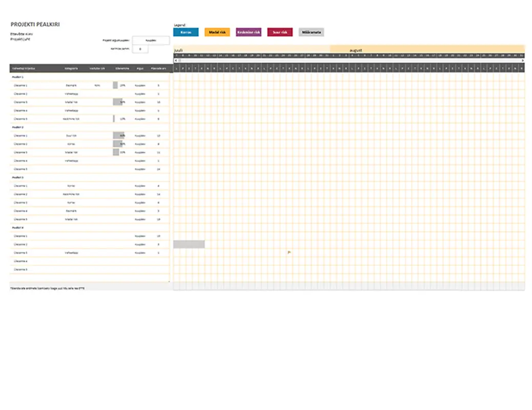Click the timeline scroll right arrow
This screenshot has width=532, height=410.
(522, 60)
